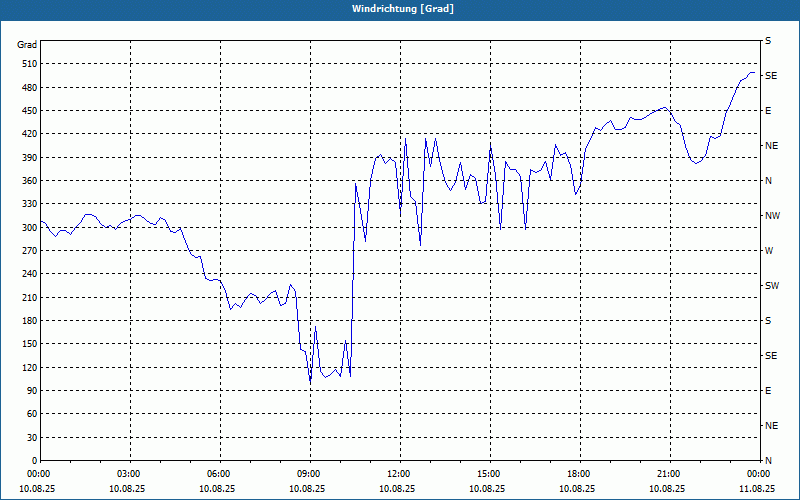Click the 00:00 time label above 10.08.25
The height and width of the screenshot is (500, 800).
[x=39, y=474]
